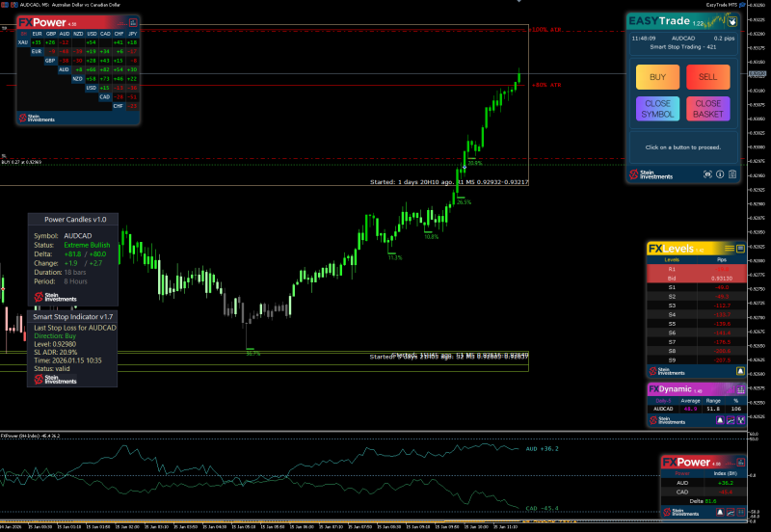
Task: Click the AUDCAD cell in FXDynamic table
Action: coord(663,409)
